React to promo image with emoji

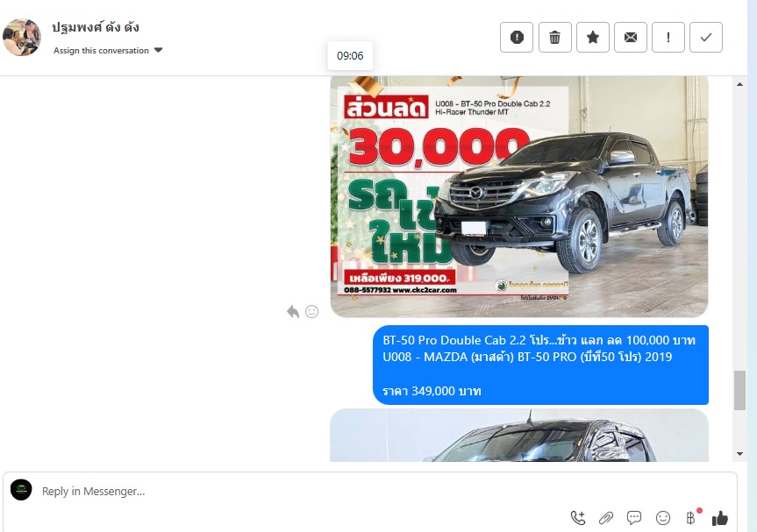312,312
